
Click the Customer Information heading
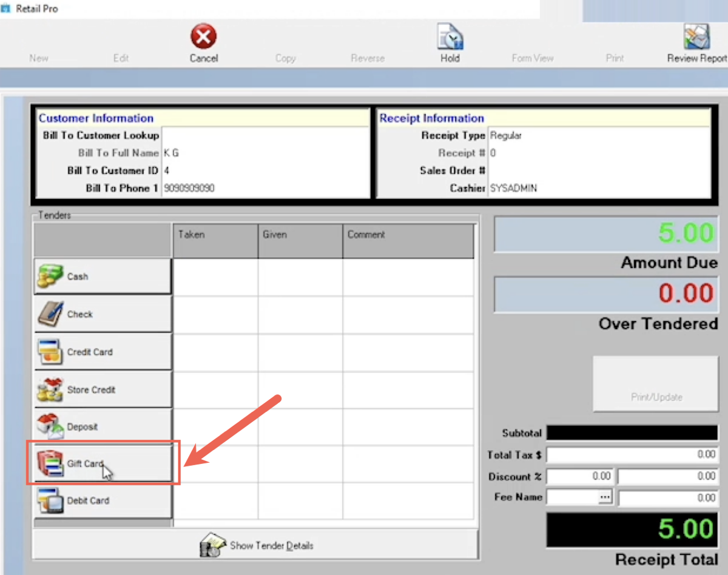tap(96, 118)
